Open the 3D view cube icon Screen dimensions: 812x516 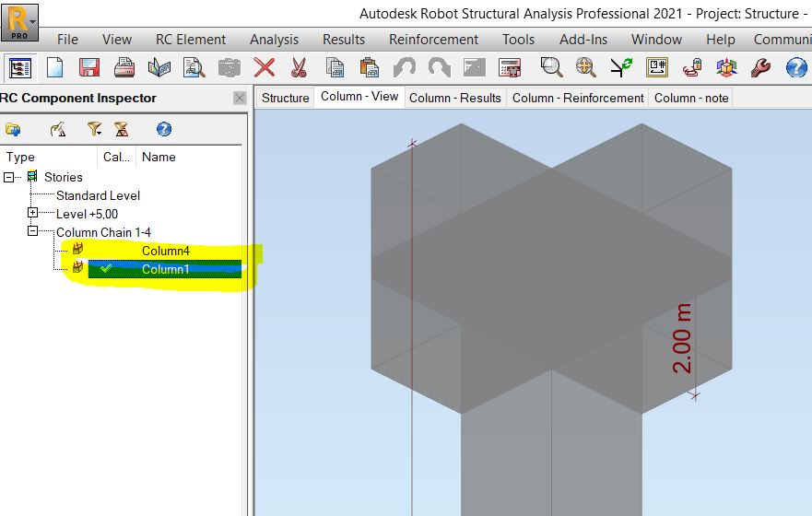click(x=726, y=68)
